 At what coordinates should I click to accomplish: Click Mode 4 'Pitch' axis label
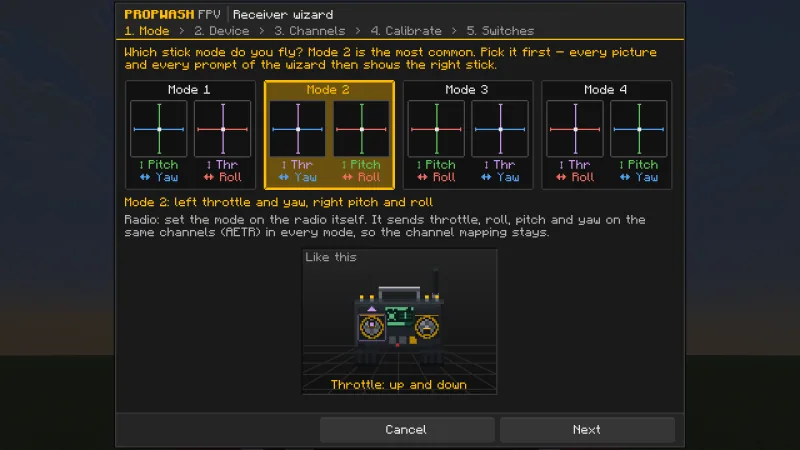[x=639, y=165]
